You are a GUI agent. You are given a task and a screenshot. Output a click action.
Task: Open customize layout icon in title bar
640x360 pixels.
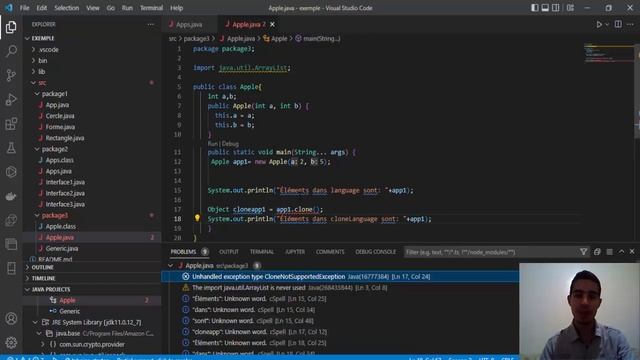pos(570,8)
